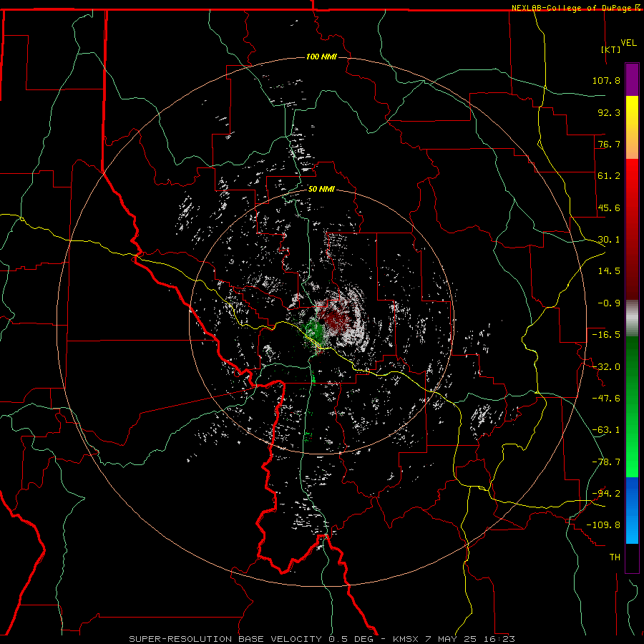644x644 pixels.
Task: Select the 30.1 scale value
Action: point(609,240)
